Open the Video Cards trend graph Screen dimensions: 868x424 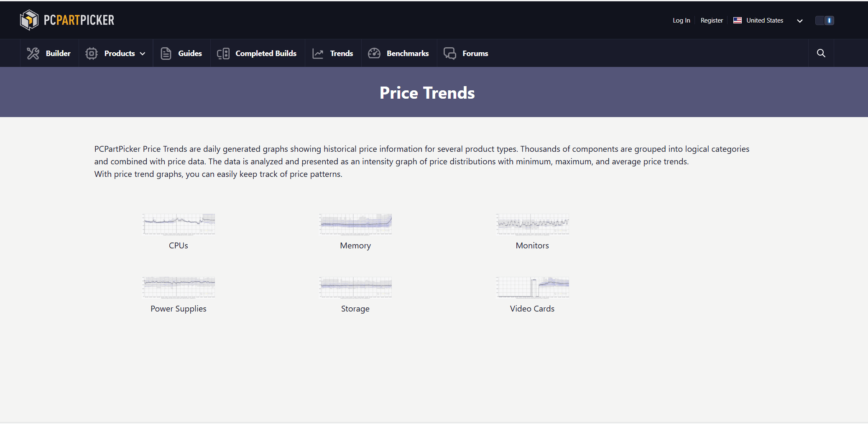point(532,287)
